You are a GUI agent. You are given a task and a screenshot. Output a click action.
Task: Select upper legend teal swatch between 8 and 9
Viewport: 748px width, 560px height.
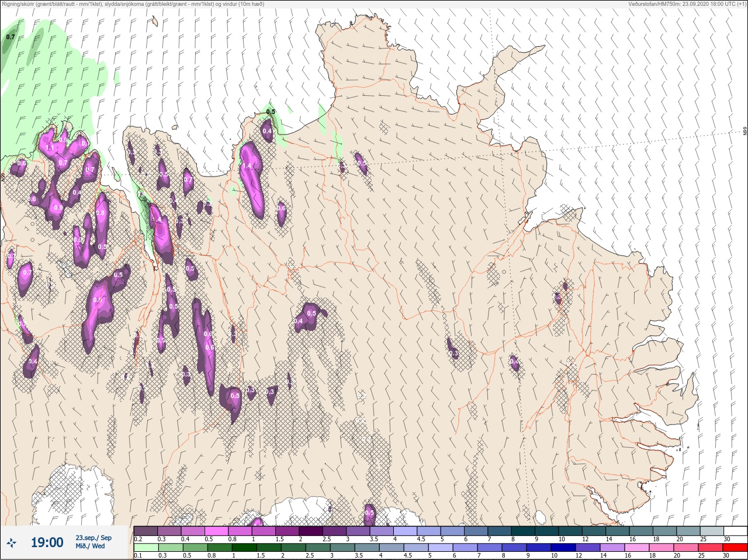coord(524,531)
